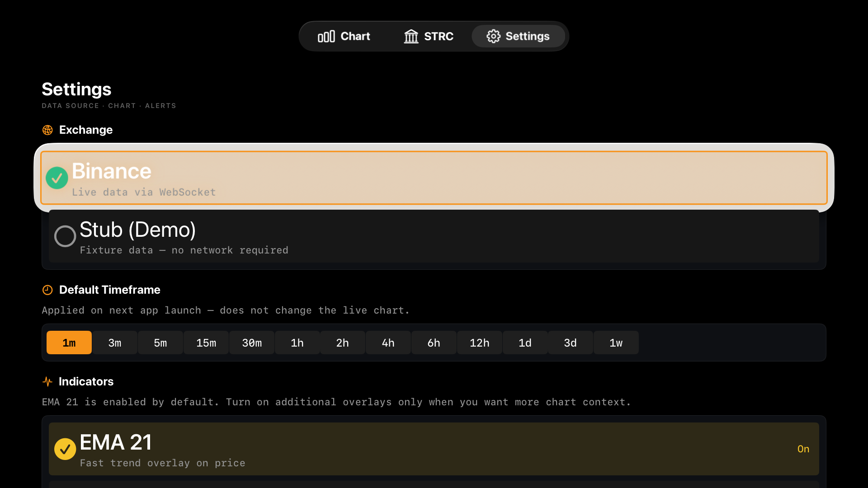Click the Settings page heading

point(76,89)
